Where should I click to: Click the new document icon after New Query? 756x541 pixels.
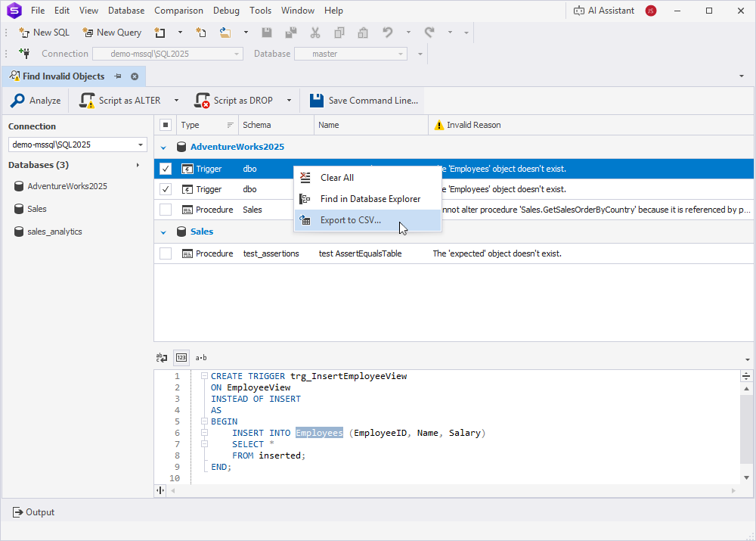(160, 33)
